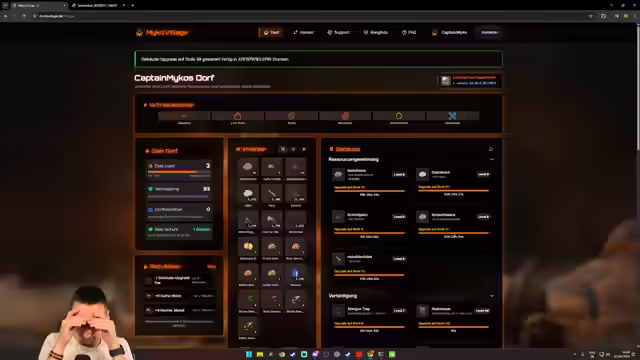Open a new browser tab with plus
This screenshot has width=640, height=360.
click(133, 5)
